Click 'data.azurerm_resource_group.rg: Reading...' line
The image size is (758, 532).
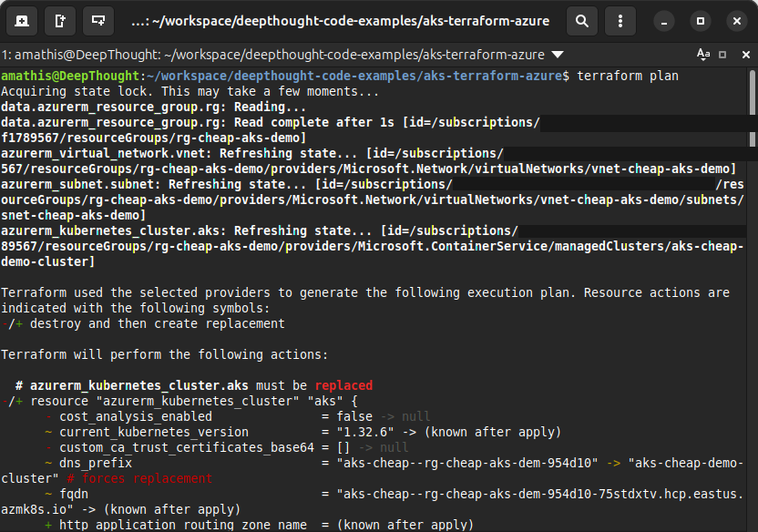click(x=153, y=107)
